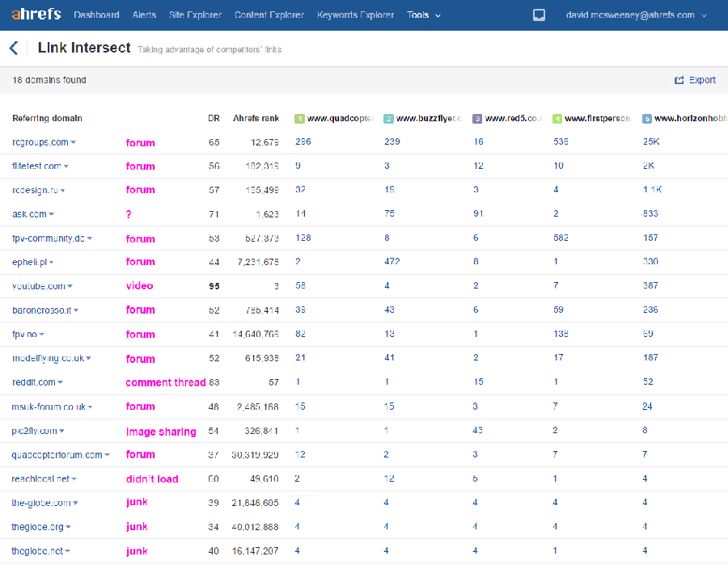
Task: Click the 187 link count for modelflying.co.uk
Action: (650, 357)
